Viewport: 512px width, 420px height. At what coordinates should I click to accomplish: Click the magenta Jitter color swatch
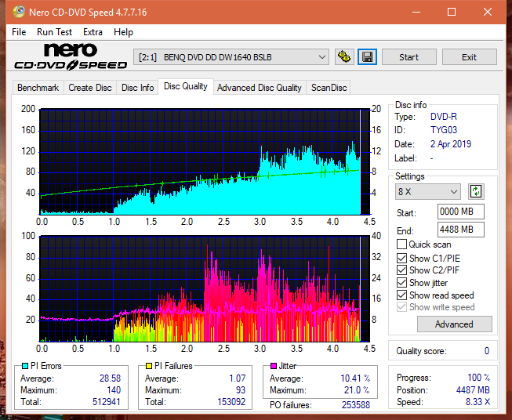click(x=274, y=366)
